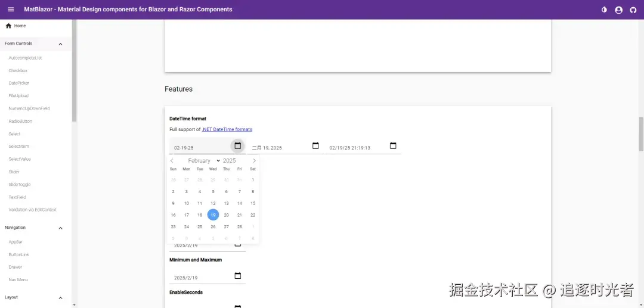This screenshot has width=644, height=308.
Task: Open ButtonLink page in sidebar
Action: tap(19, 254)
